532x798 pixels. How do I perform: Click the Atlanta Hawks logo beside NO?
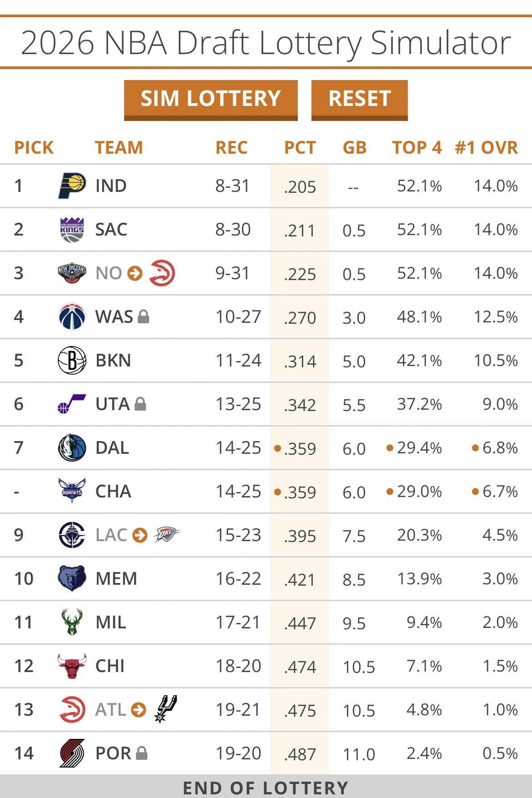(162, 273)
